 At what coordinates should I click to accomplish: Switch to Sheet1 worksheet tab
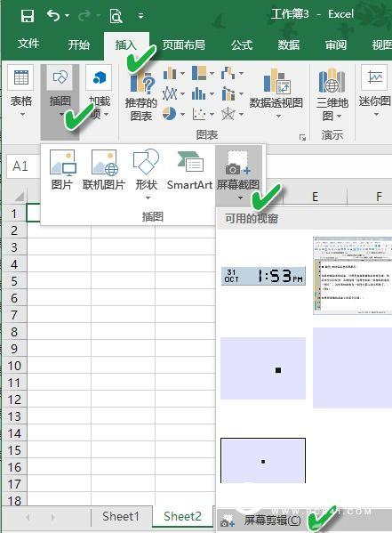click(121, 517)
